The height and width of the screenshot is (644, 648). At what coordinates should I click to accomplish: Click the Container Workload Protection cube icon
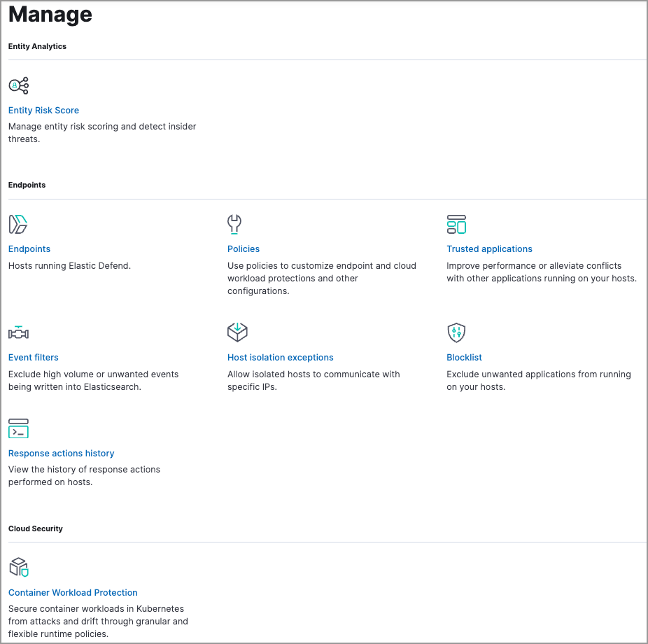click(x=19, y=568)
